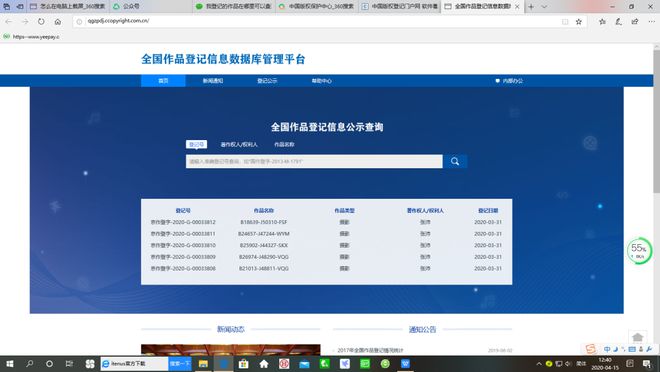660x372 pixels.
Task: Open Cortana circle on taskbar
Action: [49, 364]
